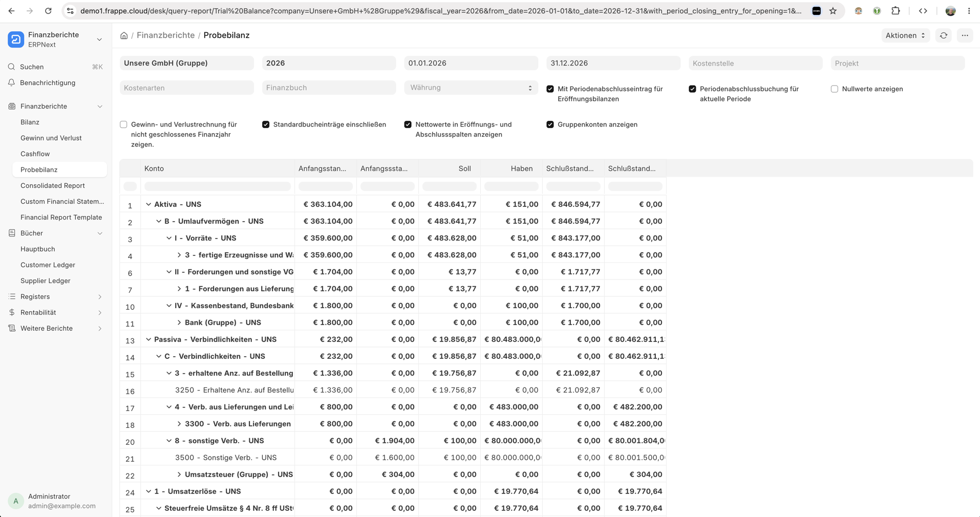The height and width of the screenshot is (517, 980).
Task: Click the Bücher book icon in sidebar
Action: click(x=12, y=233)
